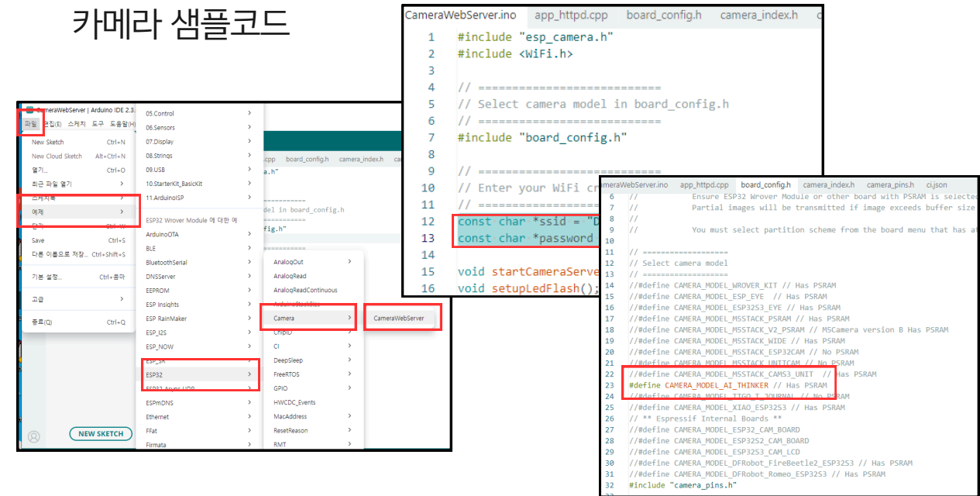Switch to board_config.h tab in top editor
980x496 pixels.
[664, 15]
